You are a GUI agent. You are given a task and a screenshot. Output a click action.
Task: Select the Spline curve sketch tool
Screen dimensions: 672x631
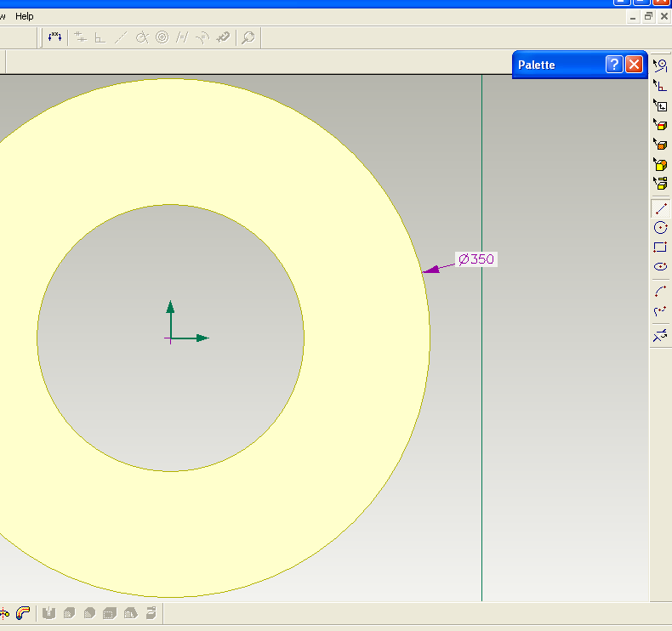[660, 311]
